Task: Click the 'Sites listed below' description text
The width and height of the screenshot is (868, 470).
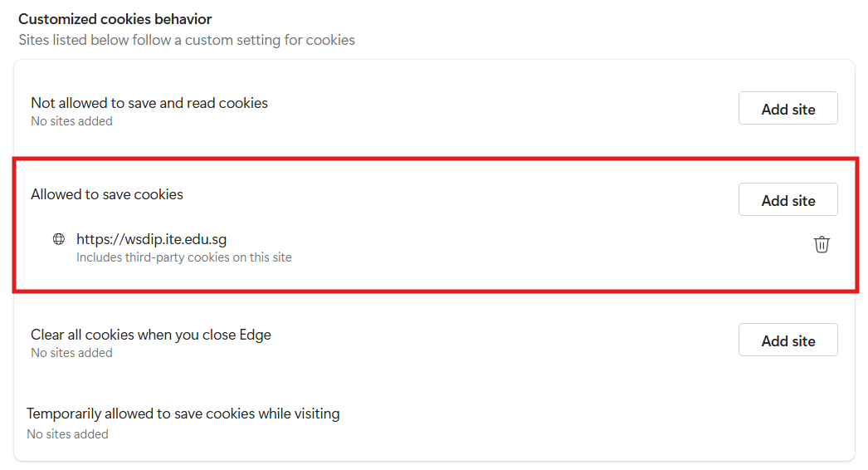Action: click(186, 40)
